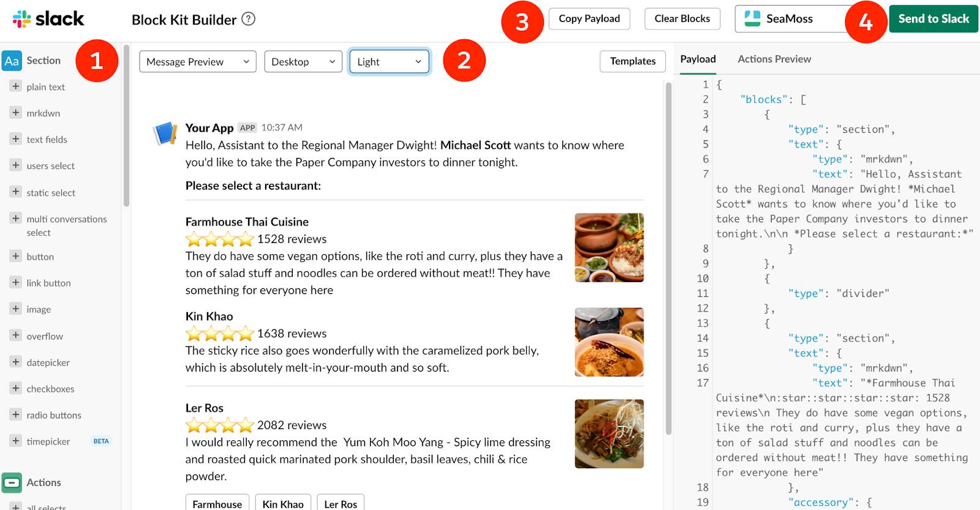This screenshot has height=510, width=980.
Task: Click the Clear Blocks button
Action: point(682,18)
